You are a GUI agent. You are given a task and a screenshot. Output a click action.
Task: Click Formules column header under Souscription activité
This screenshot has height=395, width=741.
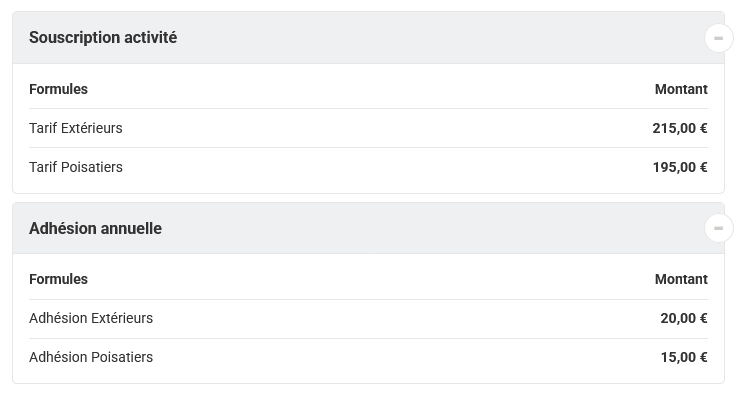59,89
